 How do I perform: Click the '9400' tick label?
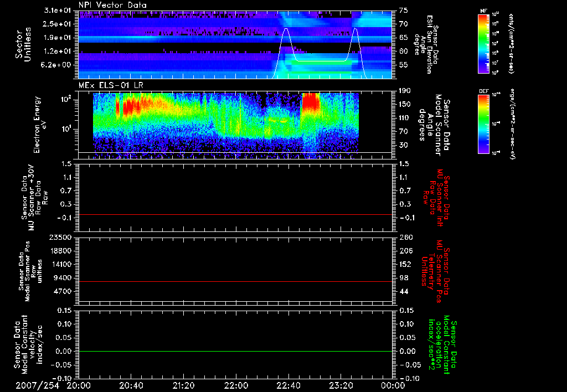click(64, 278)
